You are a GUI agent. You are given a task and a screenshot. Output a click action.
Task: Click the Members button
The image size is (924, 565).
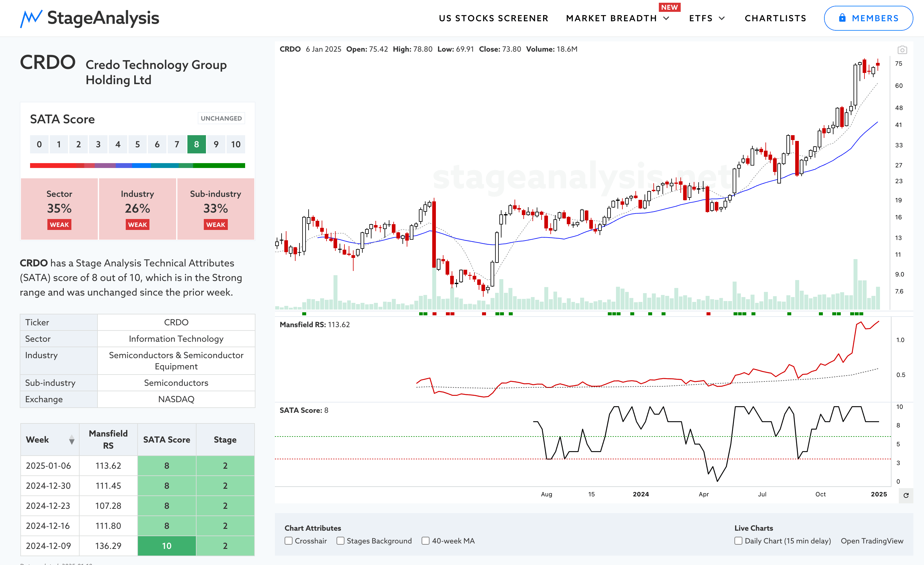point(868,18)
